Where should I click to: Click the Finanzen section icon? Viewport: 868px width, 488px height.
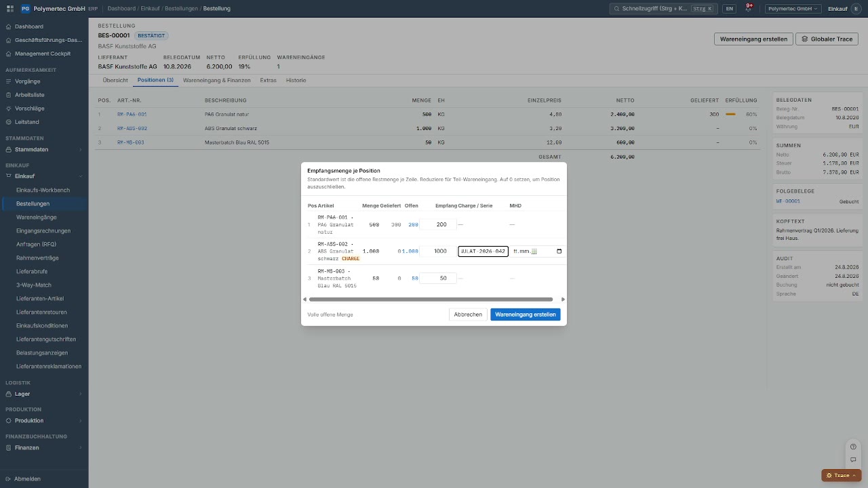click(x=8, y=448)
